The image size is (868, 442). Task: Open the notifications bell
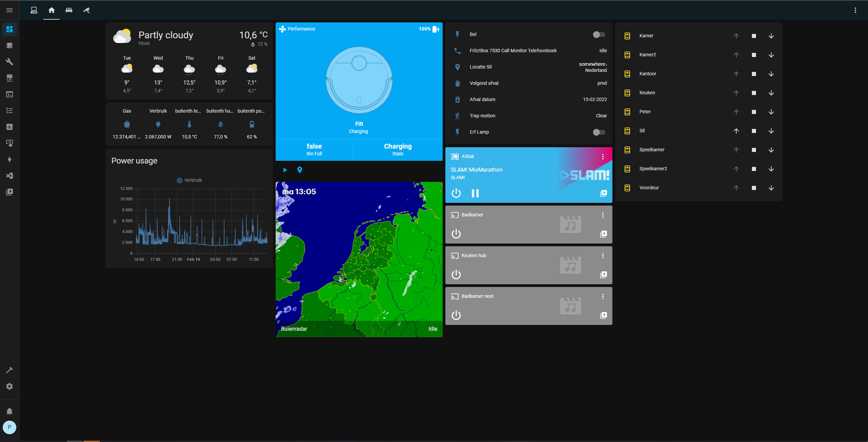click(x=9, y=411)
